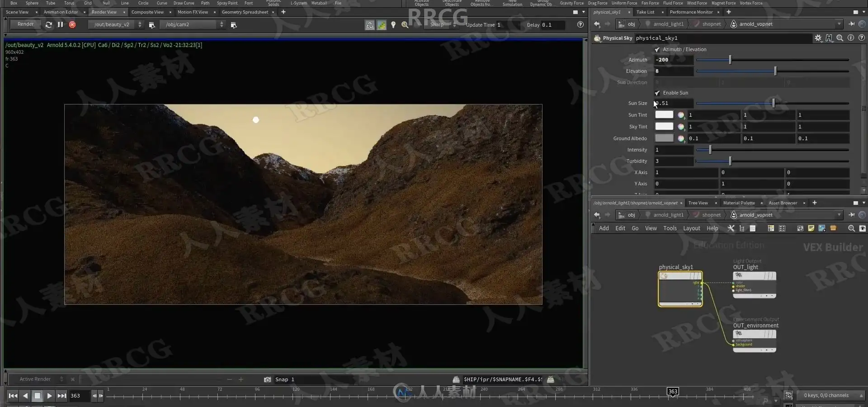Toggle the Azimuth / Elevation checkbox

657,49
